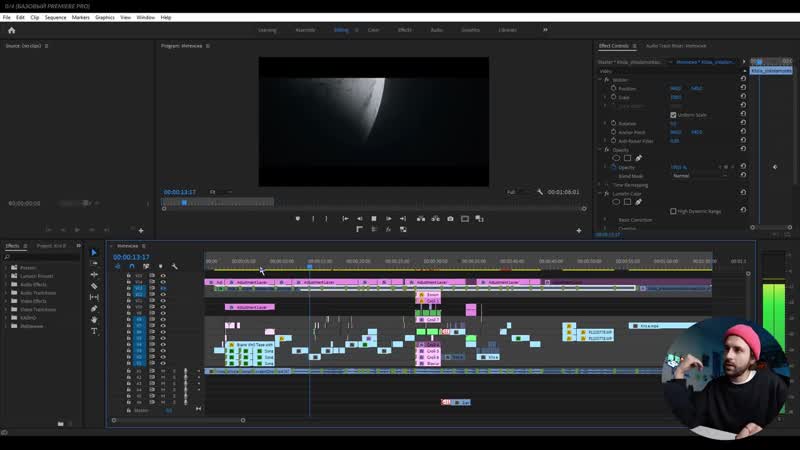Image resolution: width=800 pixels, height=450 pixels.
Task: Open the Sequence menu
Action: 55,17
